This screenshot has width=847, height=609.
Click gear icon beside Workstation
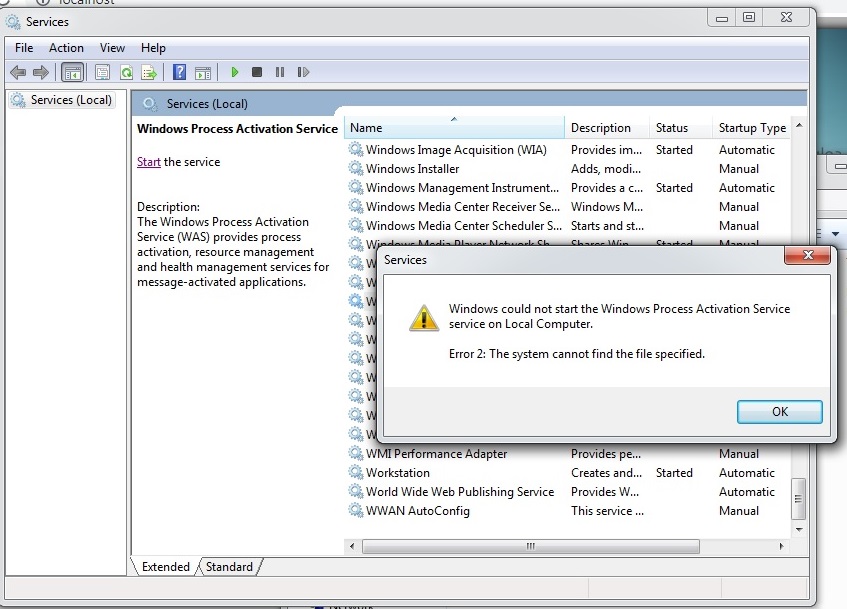pos(355,472)
